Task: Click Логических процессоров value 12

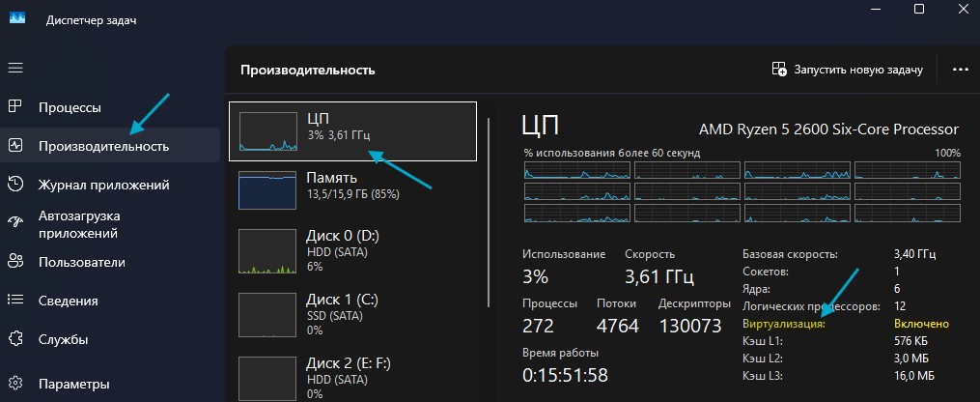Action: [899, 306]
